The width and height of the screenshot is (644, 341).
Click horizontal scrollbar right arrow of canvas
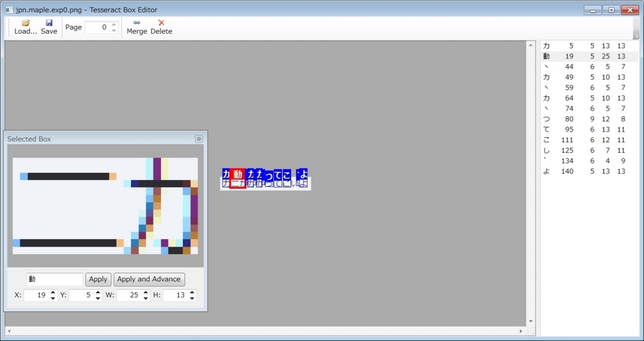pyautogui.click(x=521, y=331)
